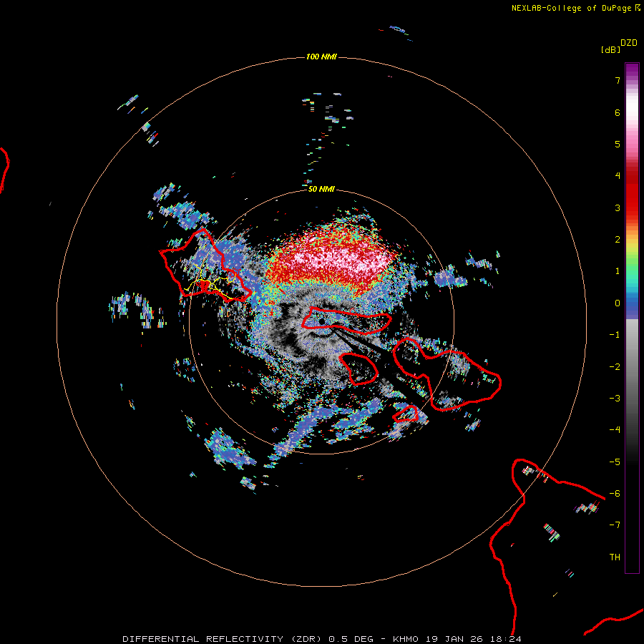The height and width of the screenshot is (644, 644).
Task: Click the 7 dB mark on the color scale
Action: coord(618,80)
